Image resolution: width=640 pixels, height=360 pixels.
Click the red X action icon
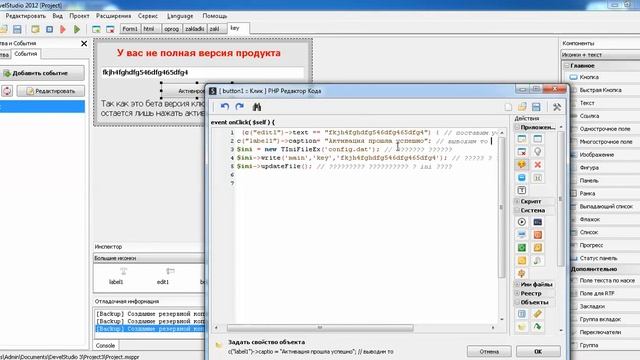coord(538,164)
